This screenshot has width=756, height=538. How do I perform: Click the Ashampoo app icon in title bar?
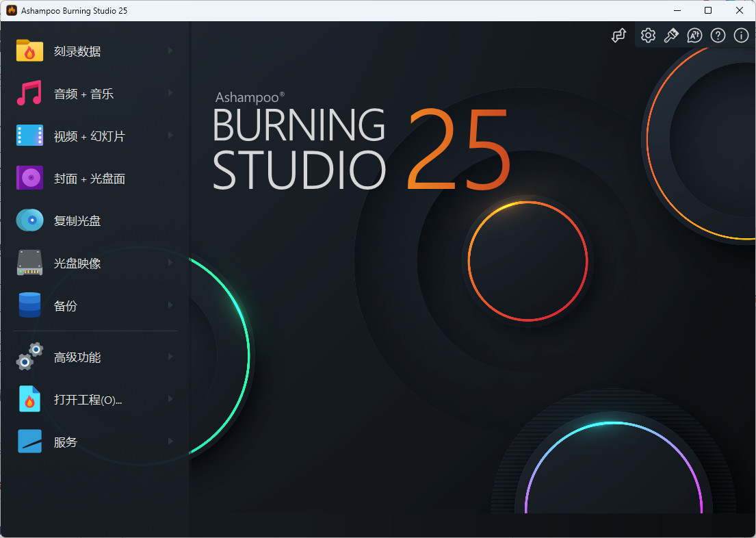pyautogui.click(x=12, y=11)
